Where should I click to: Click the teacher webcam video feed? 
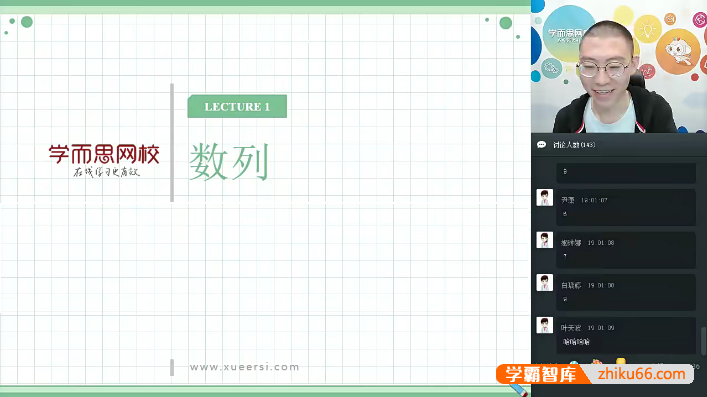tap(619, 66)
